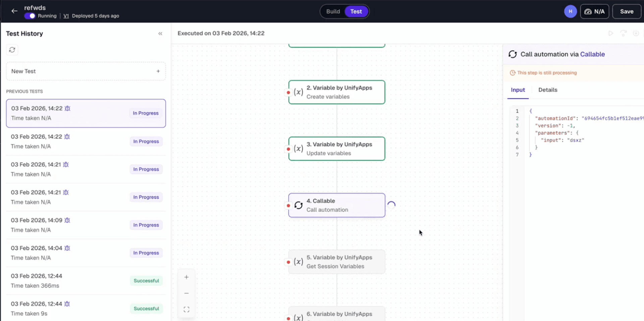Open the Details tab

click(x=547, y=90)
